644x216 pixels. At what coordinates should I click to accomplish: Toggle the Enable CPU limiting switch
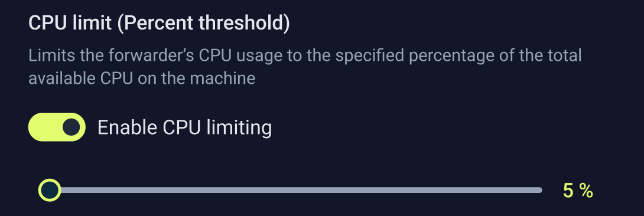click(x=57, y=127)
